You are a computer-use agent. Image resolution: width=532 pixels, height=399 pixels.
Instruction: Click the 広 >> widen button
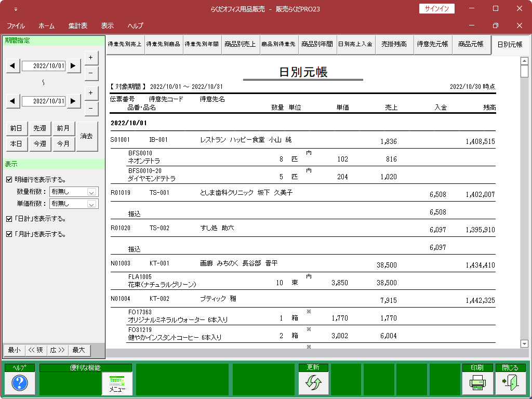pos(57,350)
